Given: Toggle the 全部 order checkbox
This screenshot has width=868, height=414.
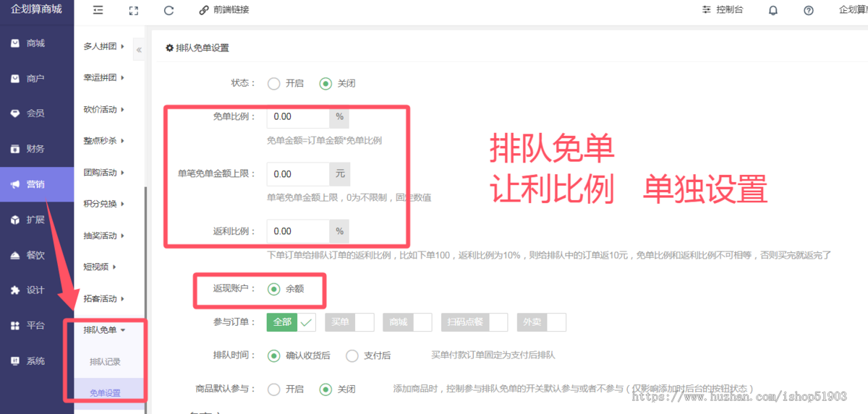Looking at the screenshot, I should coord(292,322).
